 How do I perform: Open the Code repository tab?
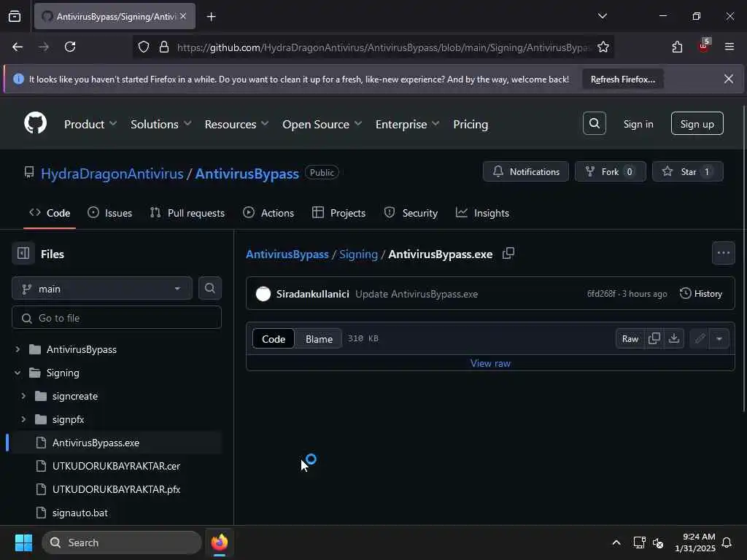[x=50, y=213]
